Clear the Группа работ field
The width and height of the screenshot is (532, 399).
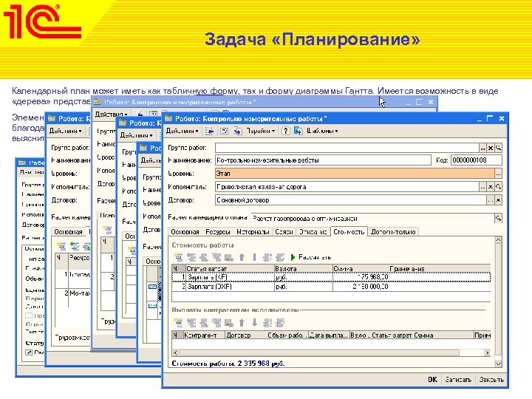click(491, 149)
